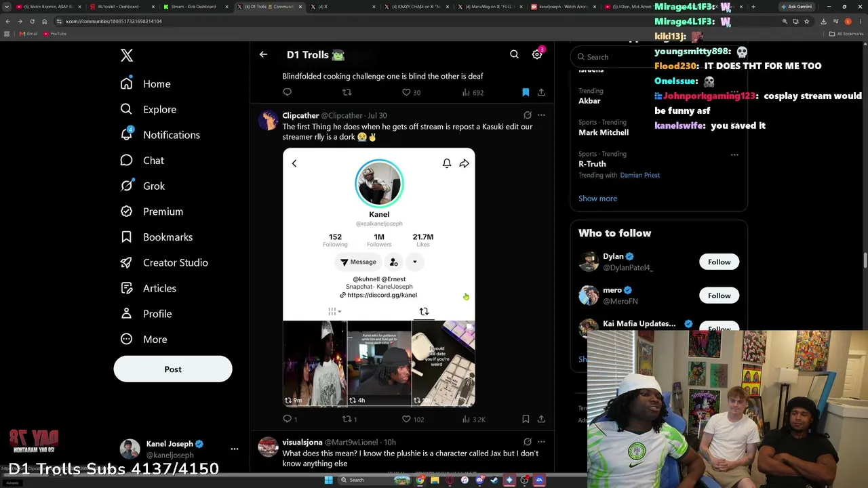Open Clipcather's profile avatar

(269, 121)
